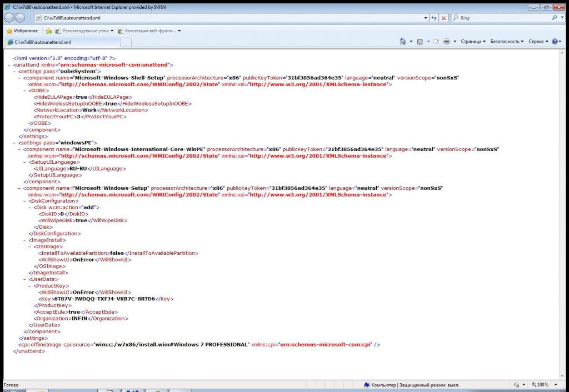The image size is (569, 392).
Task: Click the UILanguage RU-RU value
Action: pyautogui.click(x=78, y=169)
